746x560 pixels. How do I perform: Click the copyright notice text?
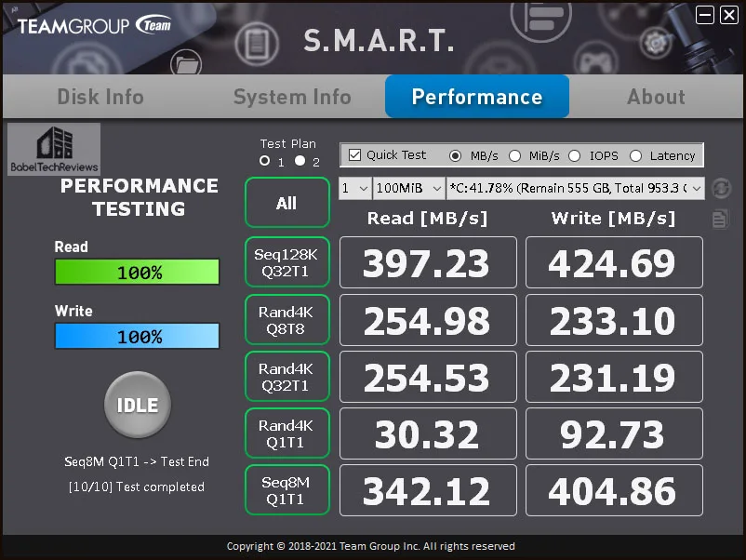pyautogui.click(x=370, y=546)
